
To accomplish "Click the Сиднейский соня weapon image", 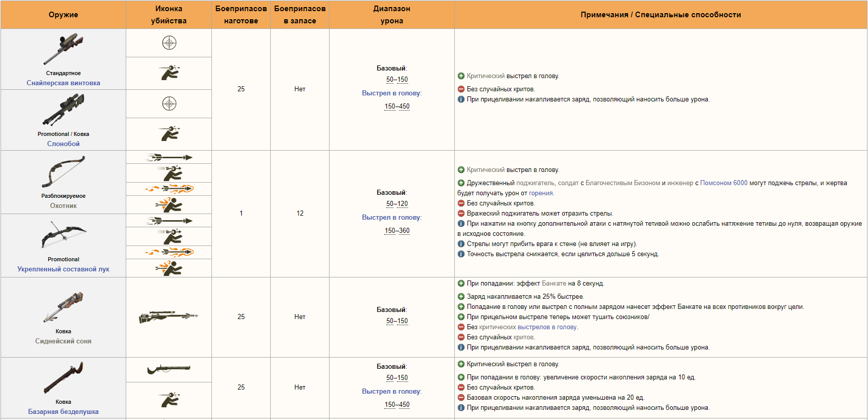I will (x=63, y=307).
